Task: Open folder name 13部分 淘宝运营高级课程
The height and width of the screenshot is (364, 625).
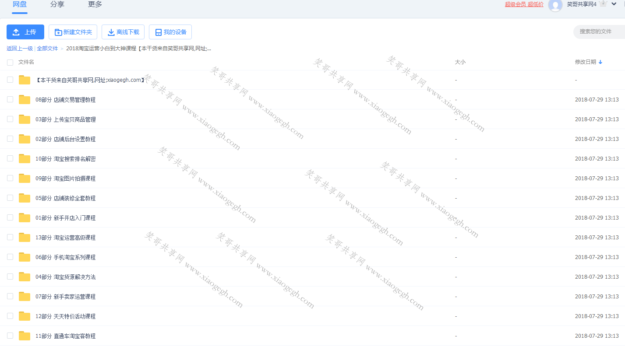Action: (66, 238)
